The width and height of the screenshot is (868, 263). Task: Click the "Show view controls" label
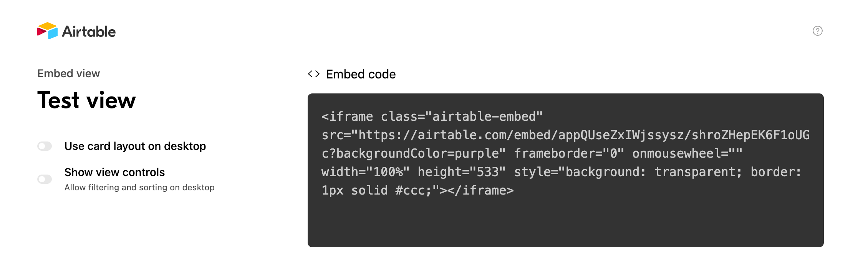click(114, 172)
